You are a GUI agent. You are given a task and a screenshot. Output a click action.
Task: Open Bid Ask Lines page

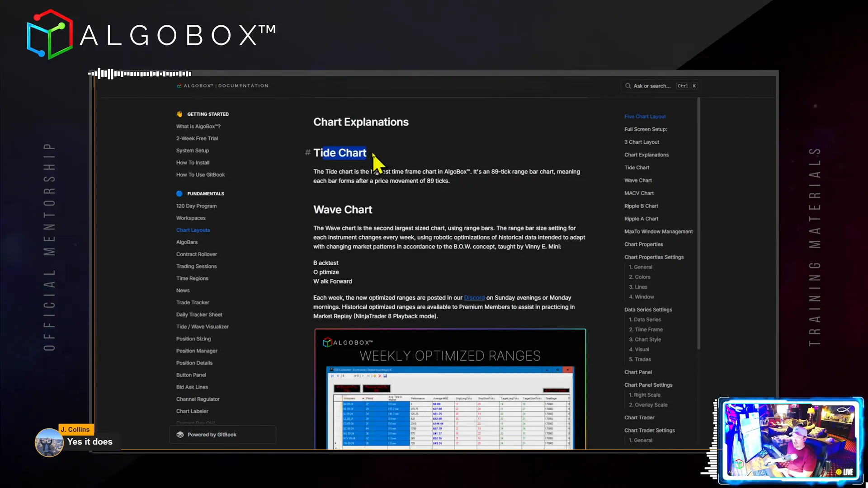pos(192,387)
